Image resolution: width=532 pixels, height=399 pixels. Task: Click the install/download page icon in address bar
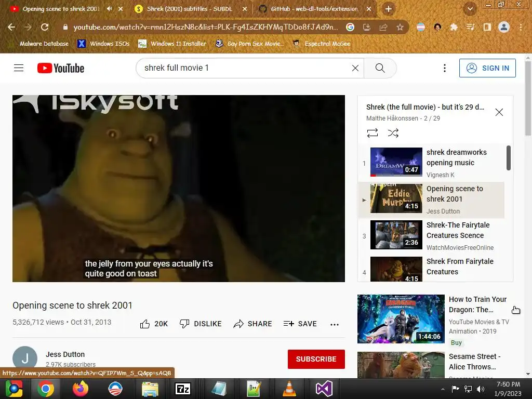click(367, 27)
